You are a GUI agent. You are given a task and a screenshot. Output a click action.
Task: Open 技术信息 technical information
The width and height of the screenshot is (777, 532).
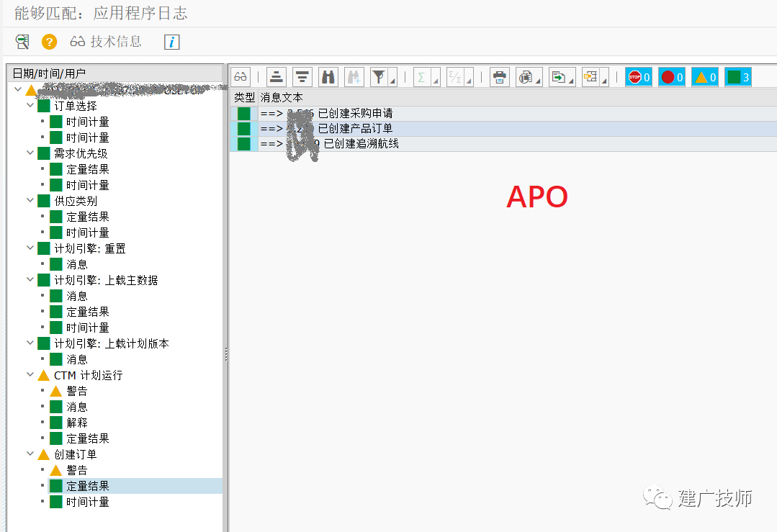[106, 42]
